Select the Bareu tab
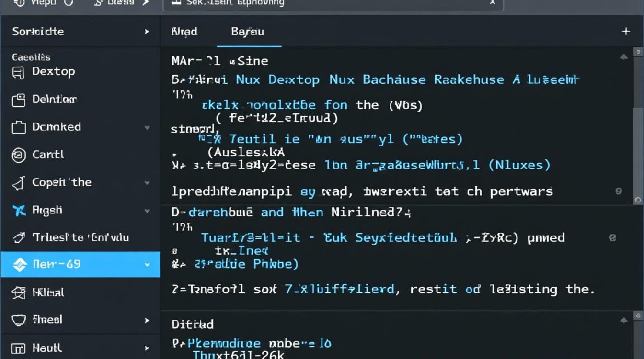 [247, 32]
